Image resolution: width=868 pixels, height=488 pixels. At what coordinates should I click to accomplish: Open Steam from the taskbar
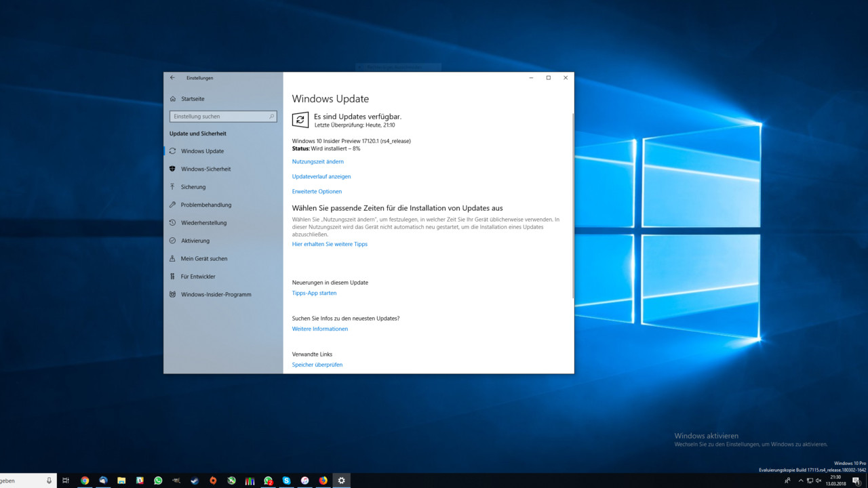point(195,481)
